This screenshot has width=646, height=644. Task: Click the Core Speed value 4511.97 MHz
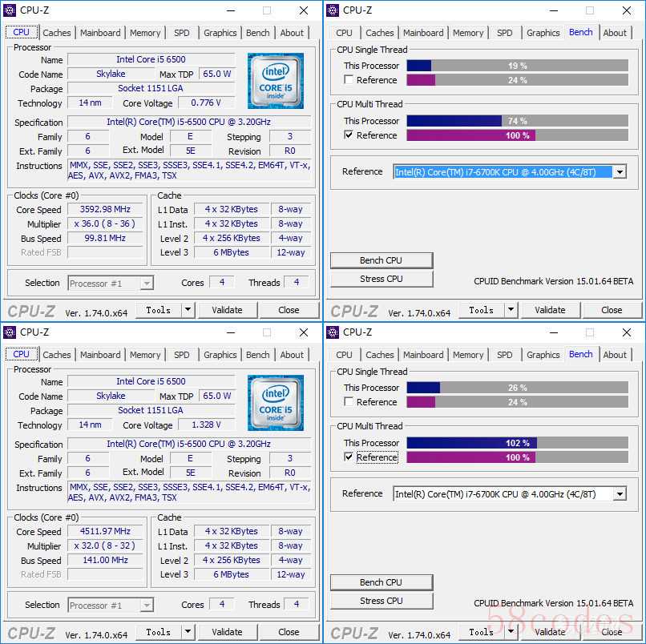[106, 531]
